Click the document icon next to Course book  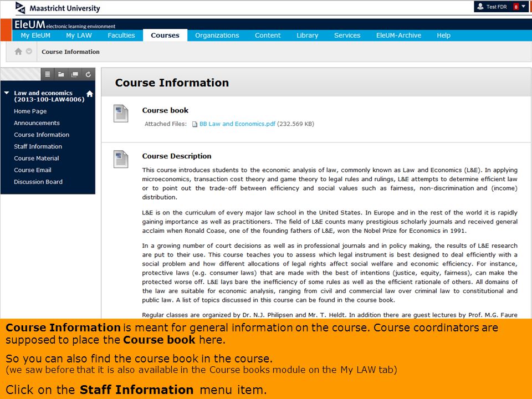(121, 113)
